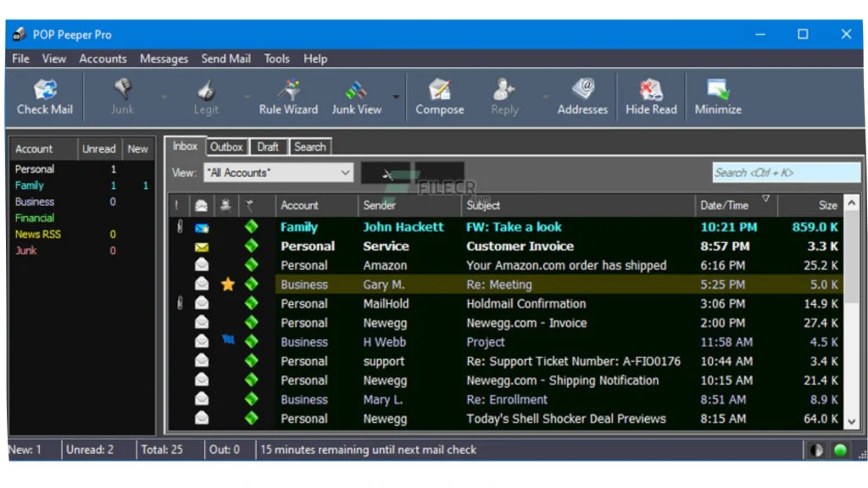This screenshot has width=868, height=488.
Task: Toggle the star flag on Gary M.'s message
Action: point(227,284)
